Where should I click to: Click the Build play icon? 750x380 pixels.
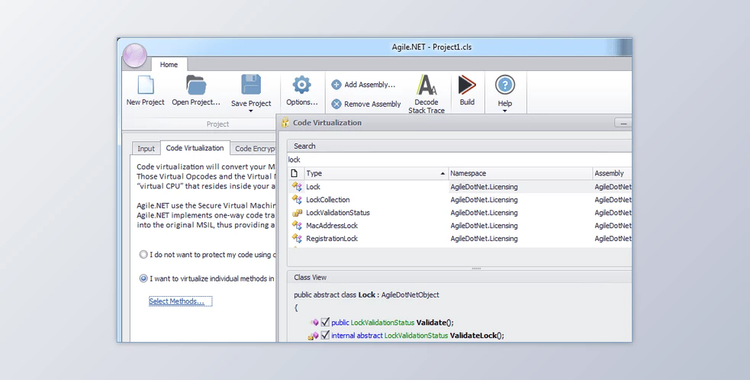pos(467,85)
